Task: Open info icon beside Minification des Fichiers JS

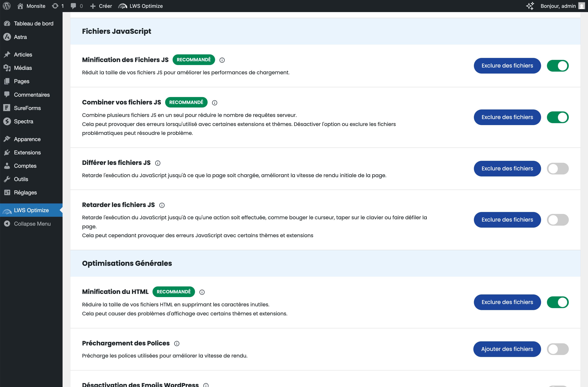Action: click(x=222, y=60)
